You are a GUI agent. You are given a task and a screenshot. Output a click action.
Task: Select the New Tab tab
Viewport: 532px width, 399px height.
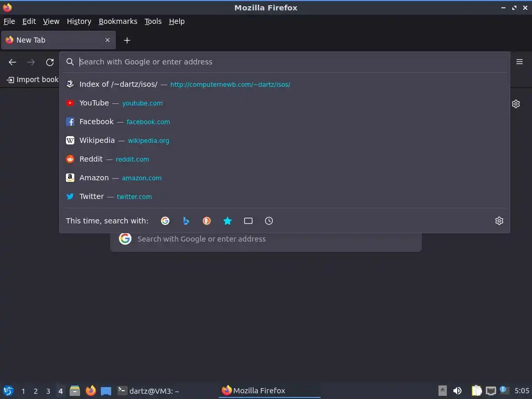(58, 40)
